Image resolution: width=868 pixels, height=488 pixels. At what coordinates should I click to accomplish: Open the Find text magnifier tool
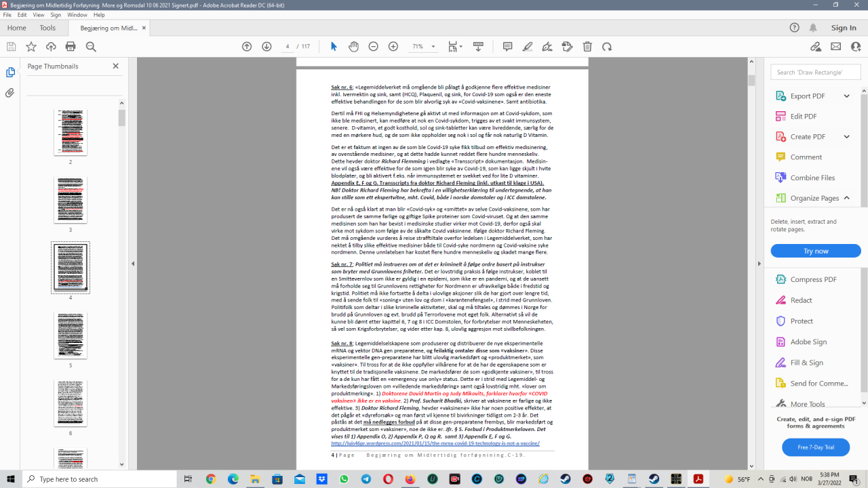[91, 47]
